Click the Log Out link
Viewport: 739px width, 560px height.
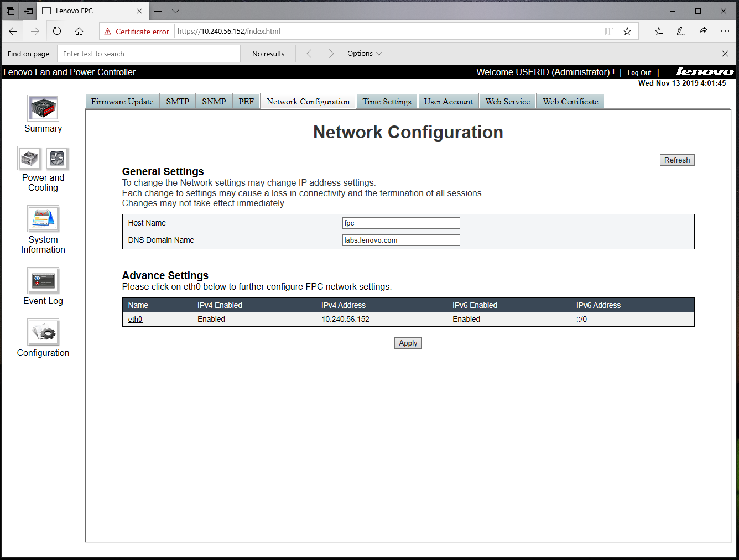(x=639, y=73)
